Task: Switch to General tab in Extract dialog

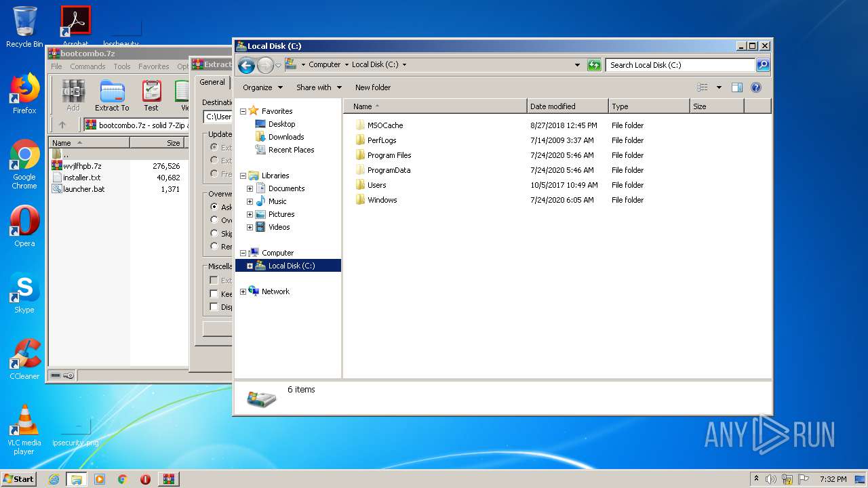Action: click(212, 82)
